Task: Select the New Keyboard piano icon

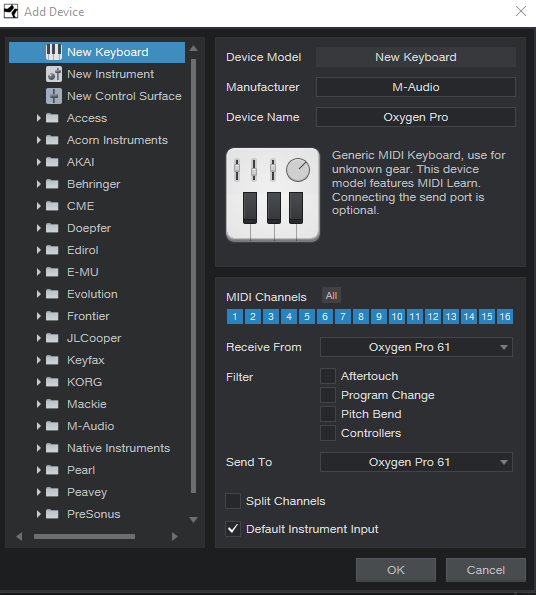Action: (53, 52)
